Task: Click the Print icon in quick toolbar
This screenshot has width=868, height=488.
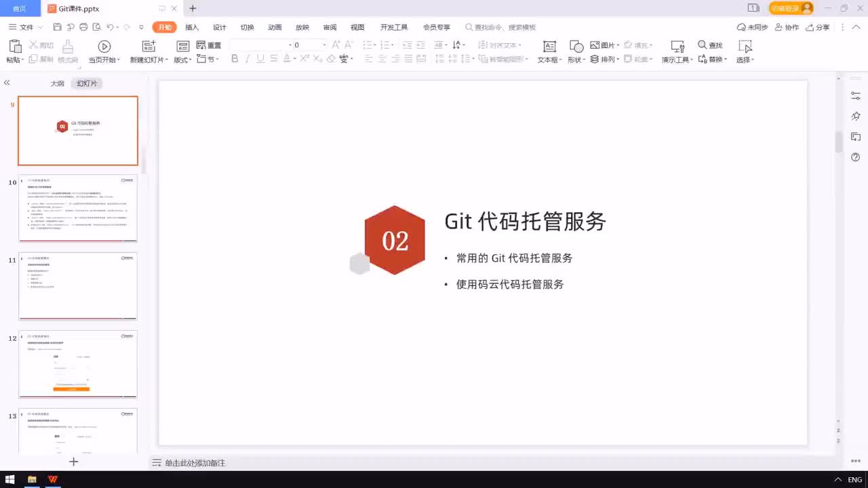Action: [83, 27]
